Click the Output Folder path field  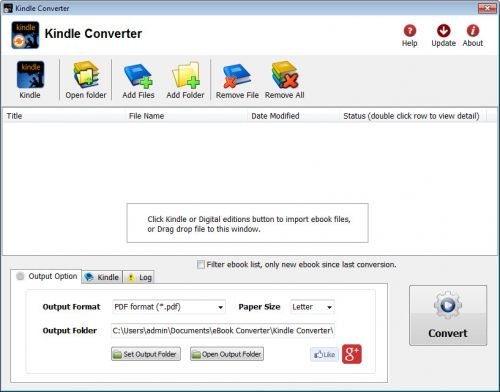pyautogui.click(x=223, y=331)
